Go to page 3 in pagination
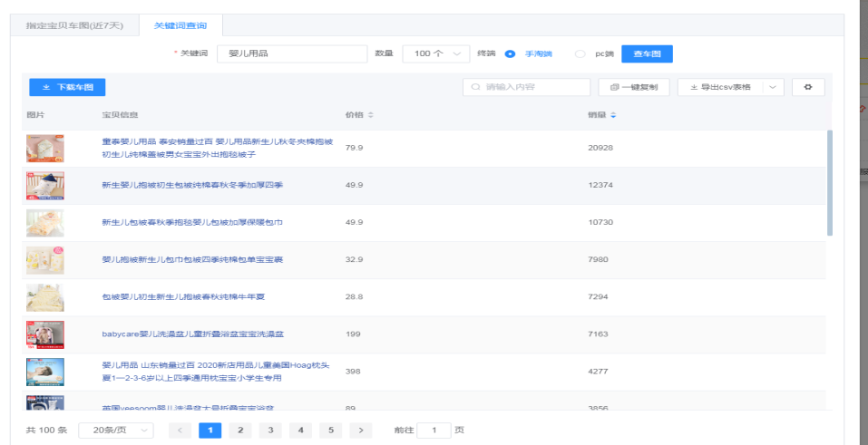868x445 pixels. 270,430
